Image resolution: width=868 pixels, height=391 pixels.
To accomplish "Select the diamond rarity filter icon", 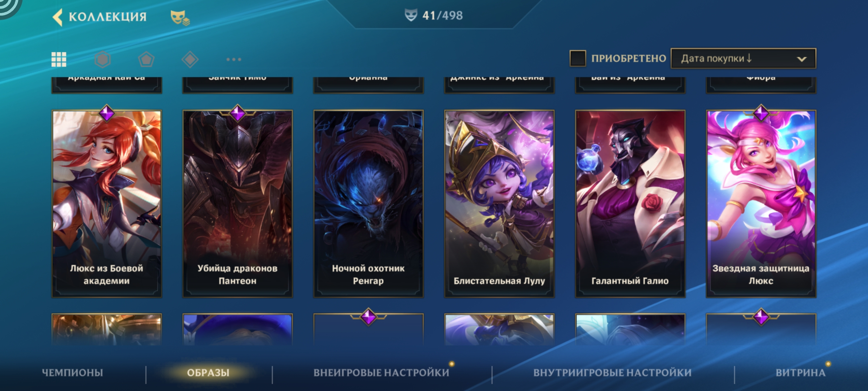I will tap(190, 59).
